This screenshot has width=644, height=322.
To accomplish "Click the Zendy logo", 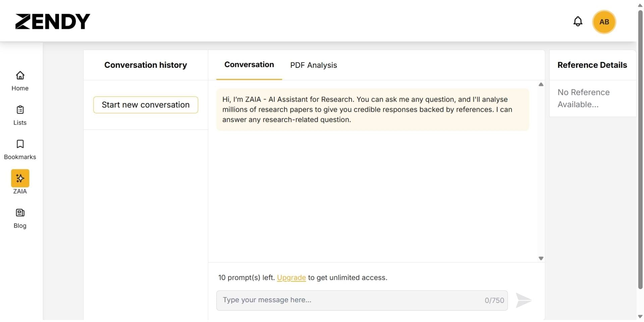I will pyautogui.click(x=53, y=21).
